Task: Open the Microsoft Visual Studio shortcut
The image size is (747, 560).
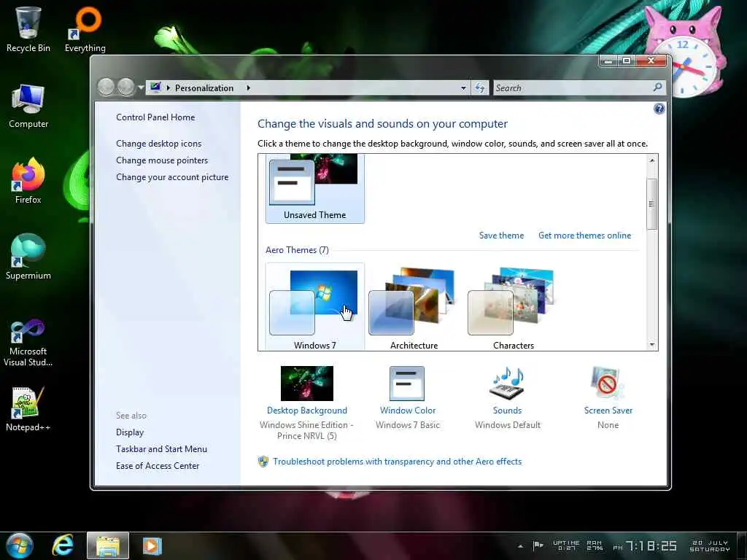Action: [x=28, y=343]
